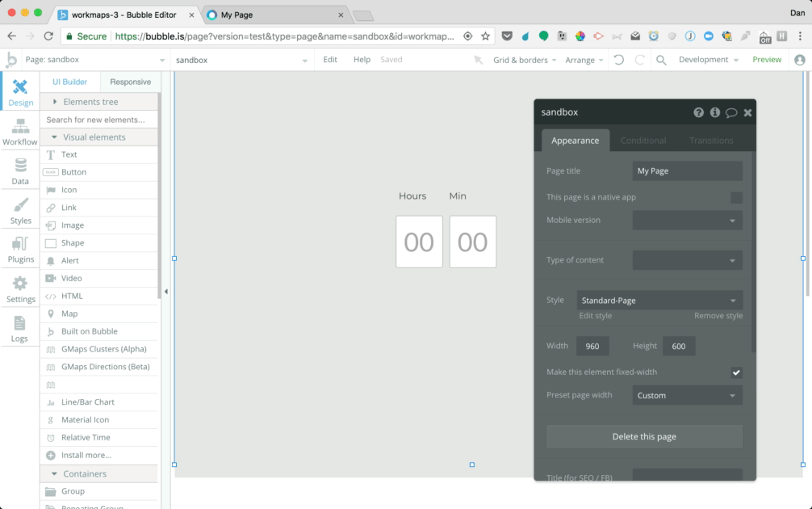Open the Settings tab in sidebar
The height and width of the screenshot is (509, 812).
[x=20, y=289]
